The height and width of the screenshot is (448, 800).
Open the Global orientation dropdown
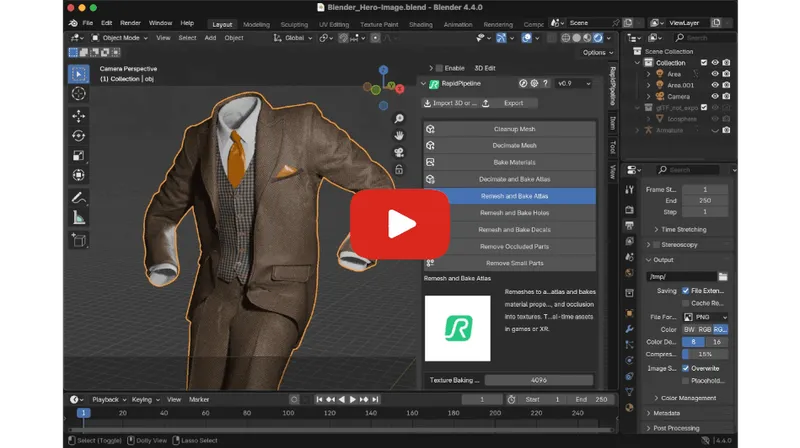point(293,38)
